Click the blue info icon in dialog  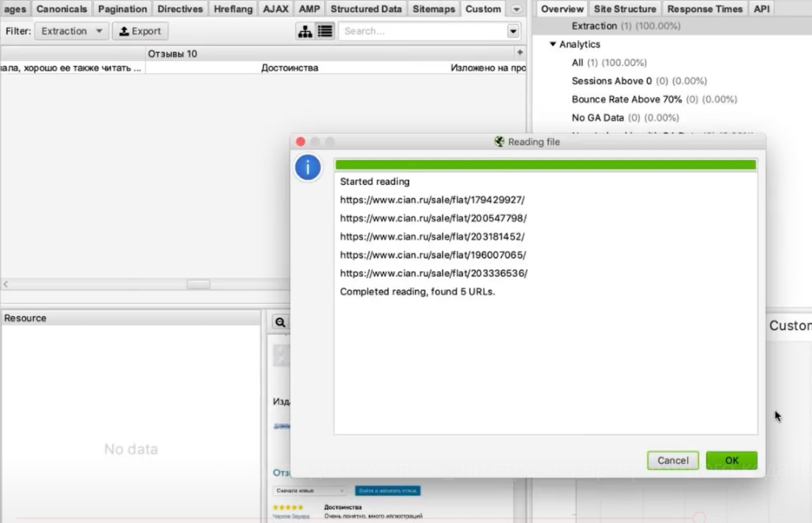pyautogui.click(x=308, y=167)
